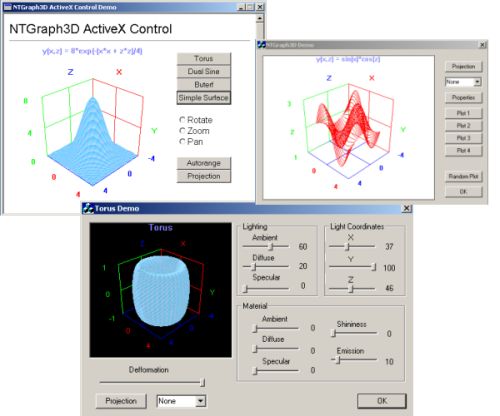
Task: Click the Autorange button
Action: pos(204,163)
